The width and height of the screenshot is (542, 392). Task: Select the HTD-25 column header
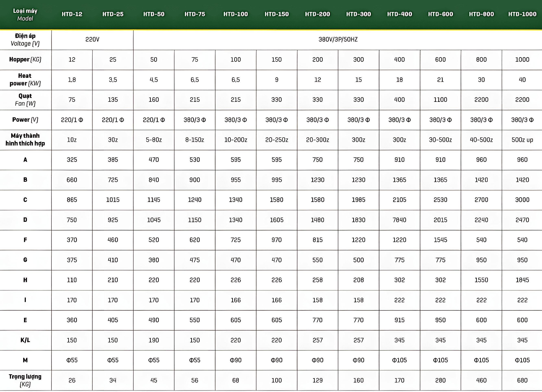click(x=113, y=14)
